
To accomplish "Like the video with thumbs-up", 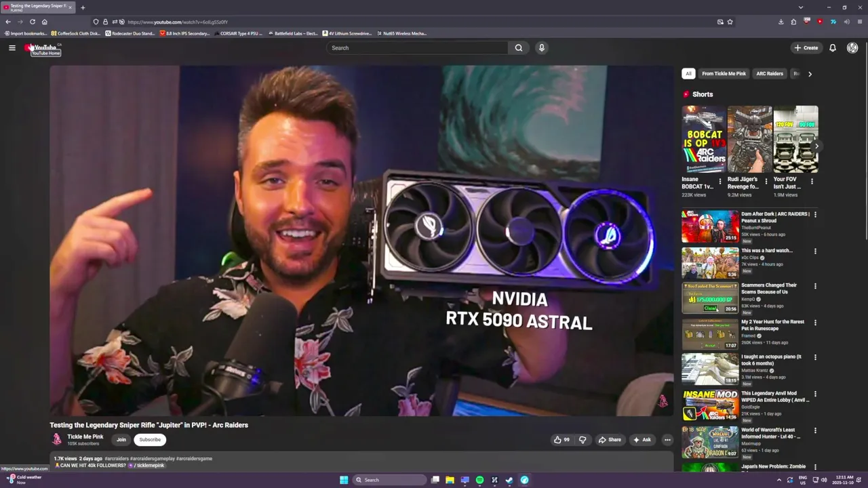I will (x=561, y=440).
